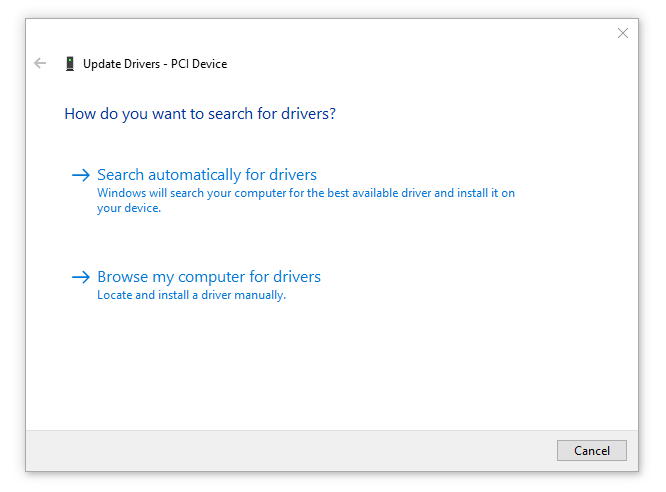Close the Update Drivers dialog with X

pos(623,33)
